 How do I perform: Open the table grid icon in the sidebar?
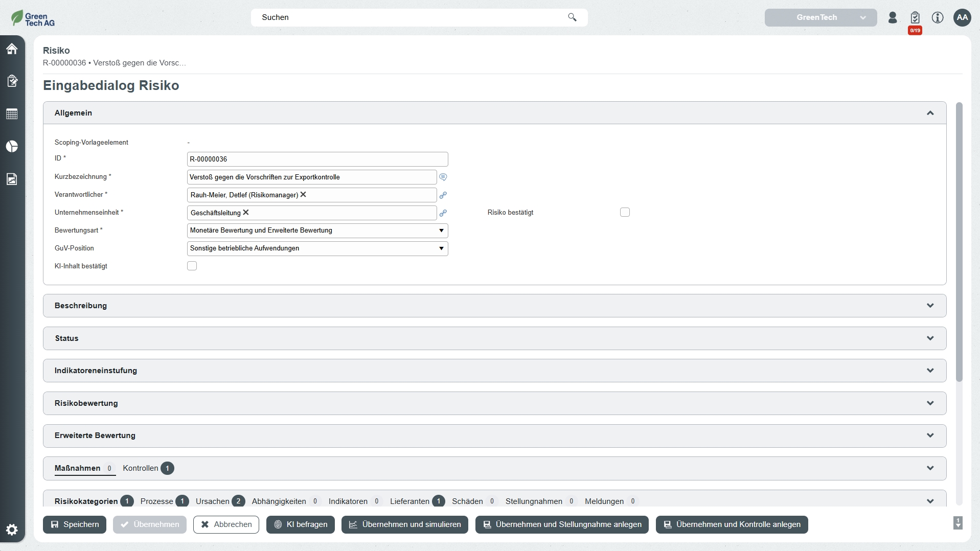[x=12, y=113]
